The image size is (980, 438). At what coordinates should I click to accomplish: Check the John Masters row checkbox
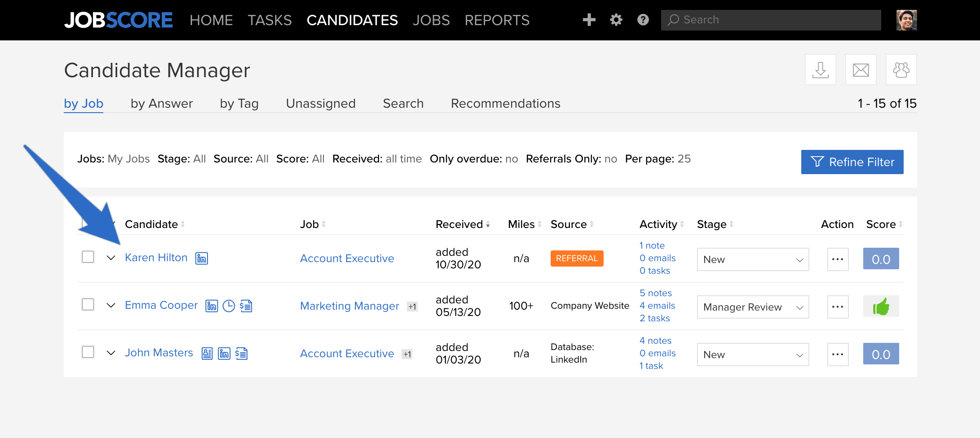click(88, 352)
